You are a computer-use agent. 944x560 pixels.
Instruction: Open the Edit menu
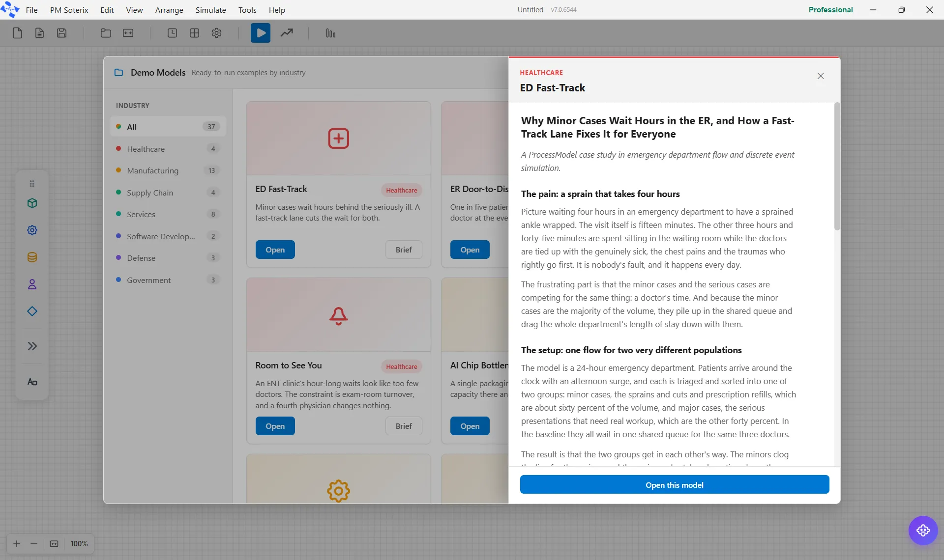coord(107,10)
